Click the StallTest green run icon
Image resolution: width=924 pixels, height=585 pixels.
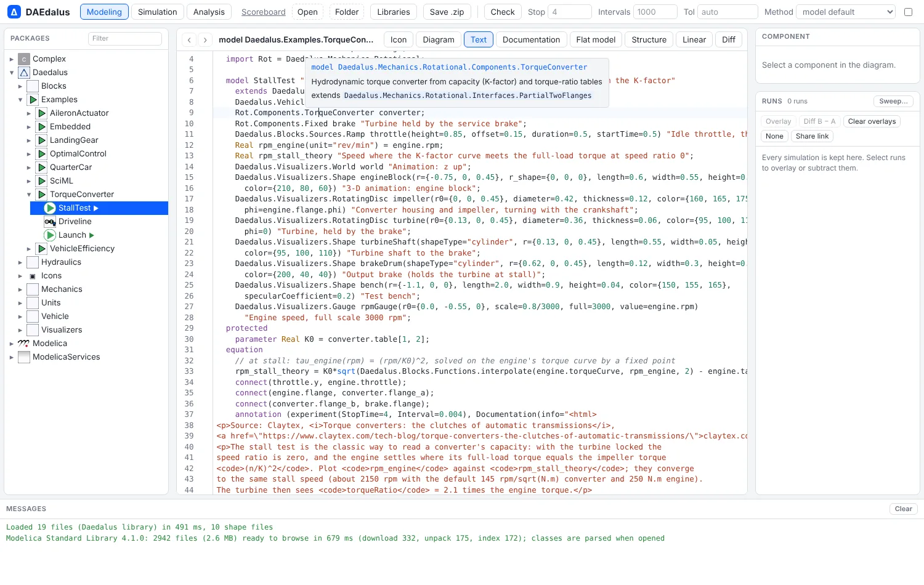50,208
